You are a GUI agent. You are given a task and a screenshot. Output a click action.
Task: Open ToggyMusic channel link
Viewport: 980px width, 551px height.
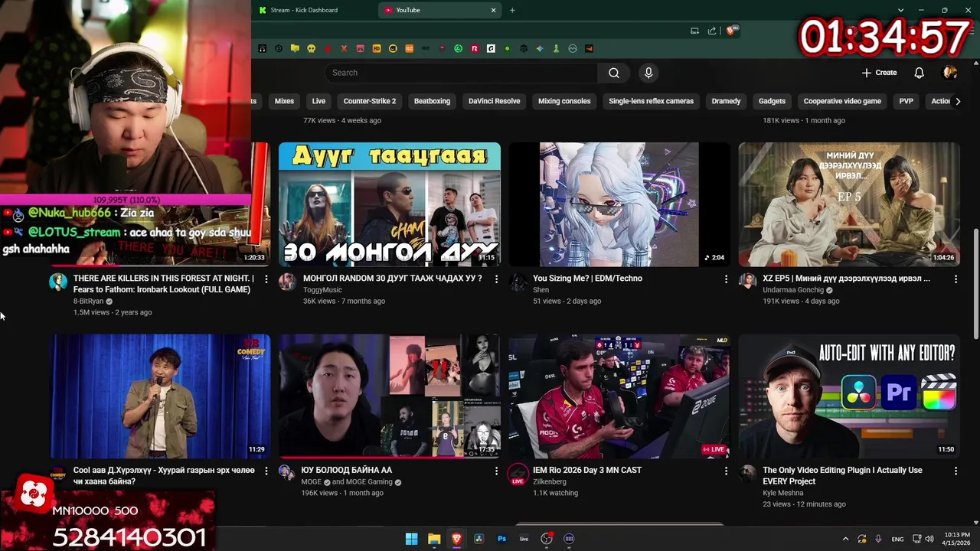click(x=322, y=290)
